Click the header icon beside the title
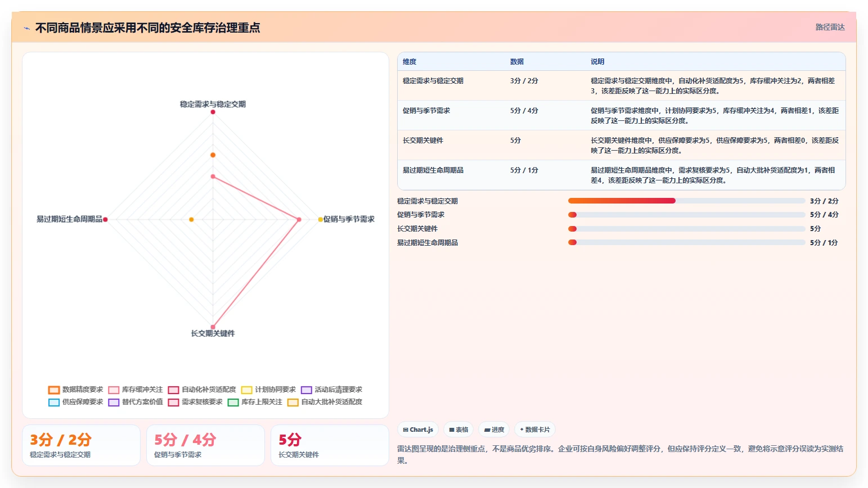 (26, 28)
